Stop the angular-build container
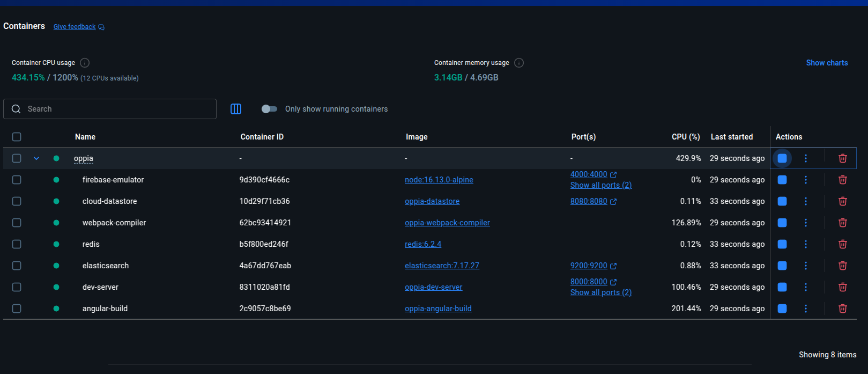 click(x=782, y=309)
